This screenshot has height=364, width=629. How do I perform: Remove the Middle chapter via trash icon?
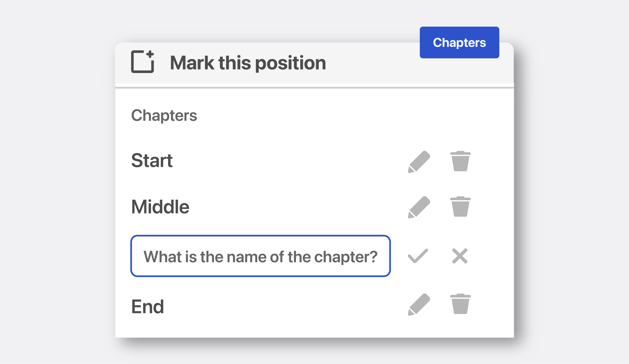pyautogui.click(x=460, y=206)
